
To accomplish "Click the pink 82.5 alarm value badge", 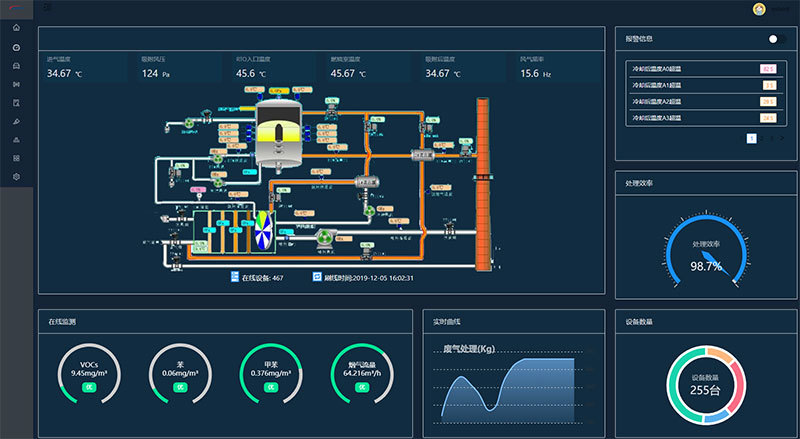I will click(x=768, y=69).
